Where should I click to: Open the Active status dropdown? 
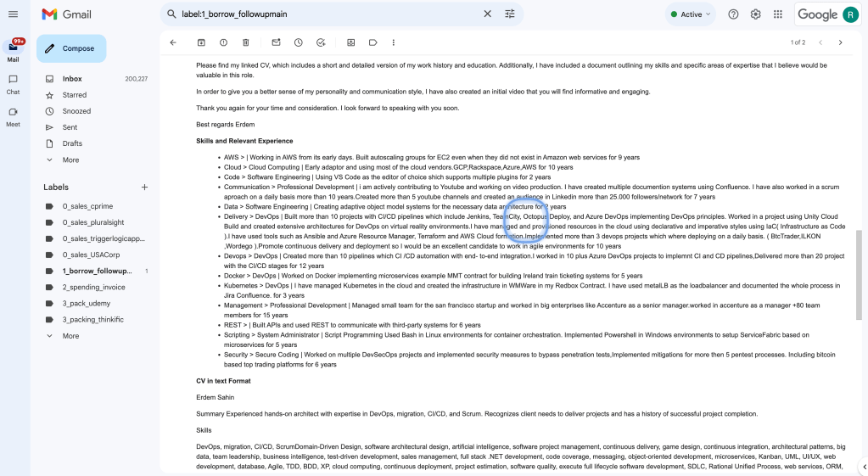691,14
